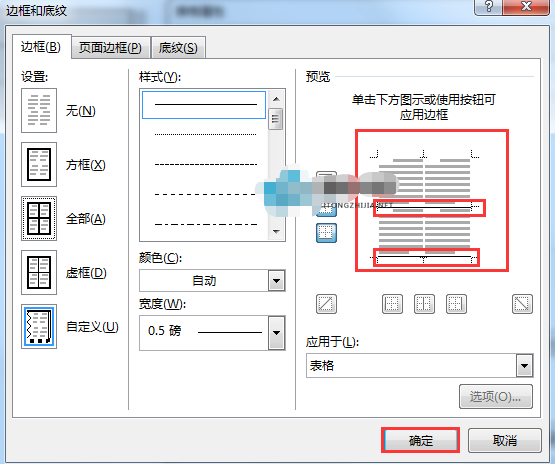The image size is (555, 464).
Task: Switch to the 底纹(S) tab
Action: pos(178,47)
